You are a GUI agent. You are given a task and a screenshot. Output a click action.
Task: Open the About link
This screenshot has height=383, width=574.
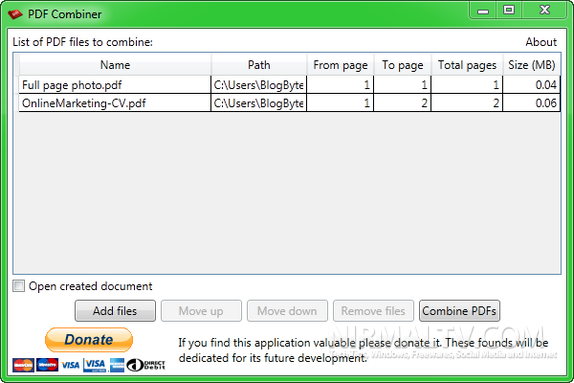[x=541, y=42]
